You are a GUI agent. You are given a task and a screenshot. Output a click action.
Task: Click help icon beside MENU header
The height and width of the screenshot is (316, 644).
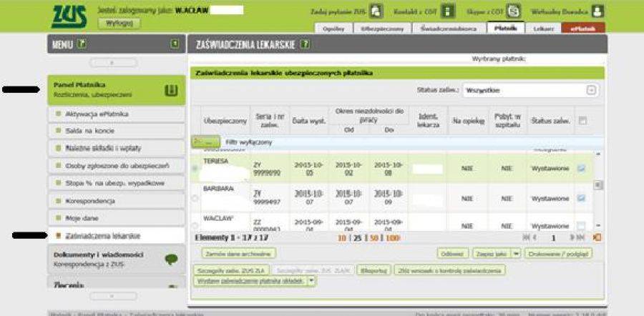click(82, 44)
